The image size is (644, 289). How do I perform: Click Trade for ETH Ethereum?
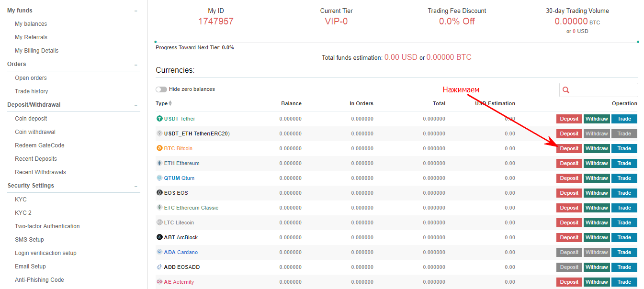coord(624,163)
